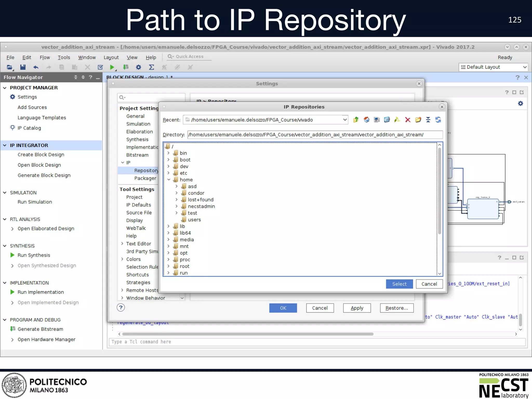Screen dimensions: 532x399
Task: Click Select in IP Repositories dialog
Action: click(x=399, y=284)
